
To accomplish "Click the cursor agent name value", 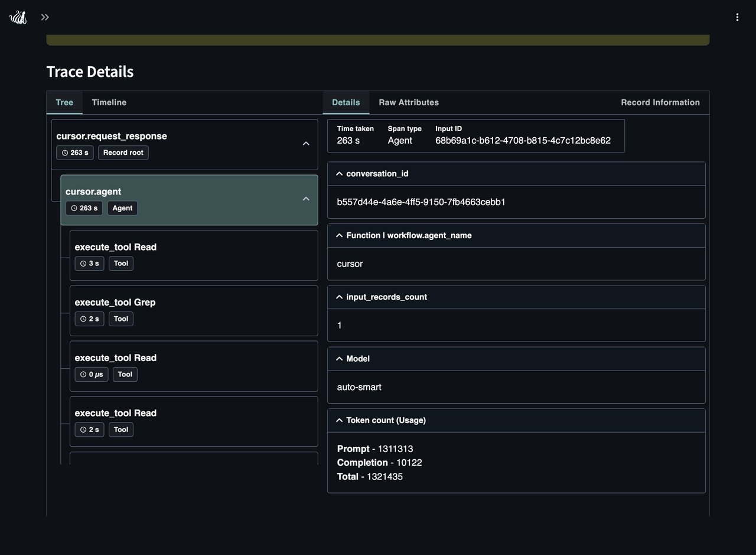I will [x=350, y=264].
